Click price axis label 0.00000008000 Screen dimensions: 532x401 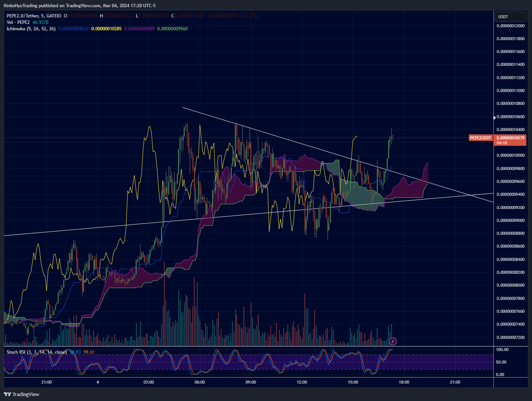510,285
